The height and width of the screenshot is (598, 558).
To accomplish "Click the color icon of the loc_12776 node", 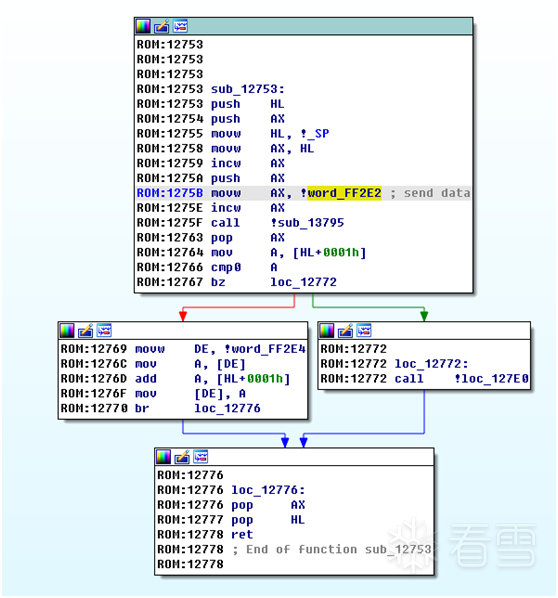I will tap(164, 457).
